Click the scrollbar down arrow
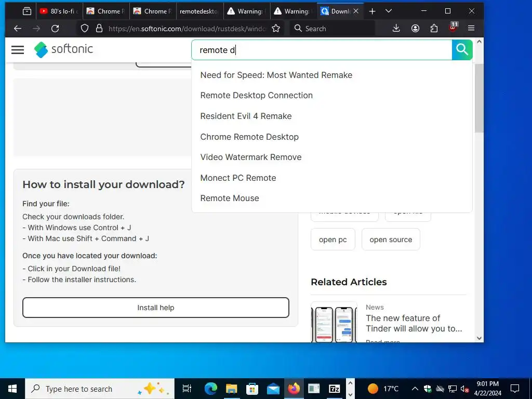 [479, 338]
